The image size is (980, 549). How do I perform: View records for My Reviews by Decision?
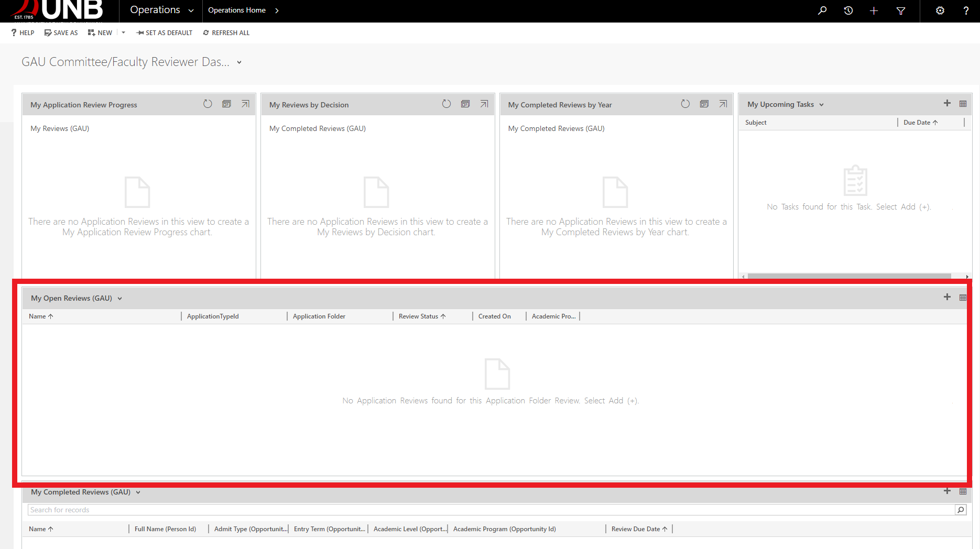465,104
